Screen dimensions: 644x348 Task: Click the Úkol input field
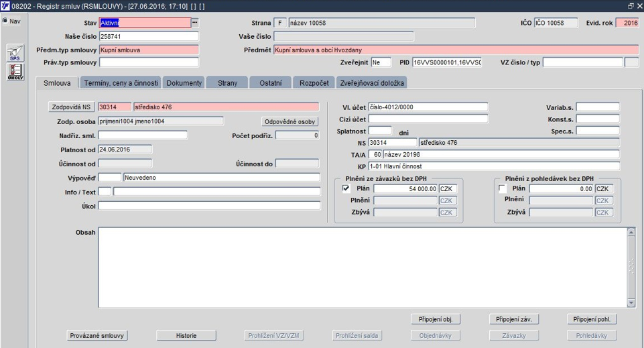pyautogui.click(x=209, y=206)
